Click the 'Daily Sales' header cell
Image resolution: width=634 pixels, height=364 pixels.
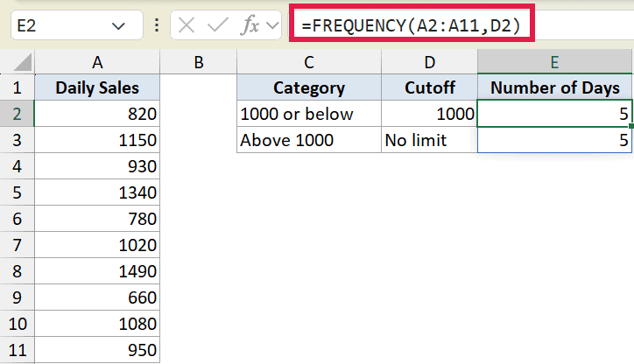(97, 87)
